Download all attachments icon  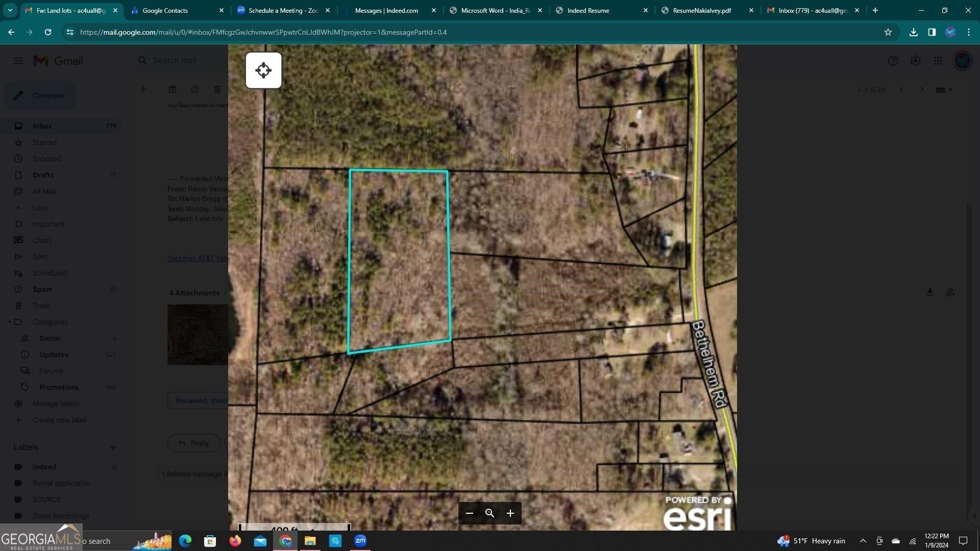tap(929, 292)
